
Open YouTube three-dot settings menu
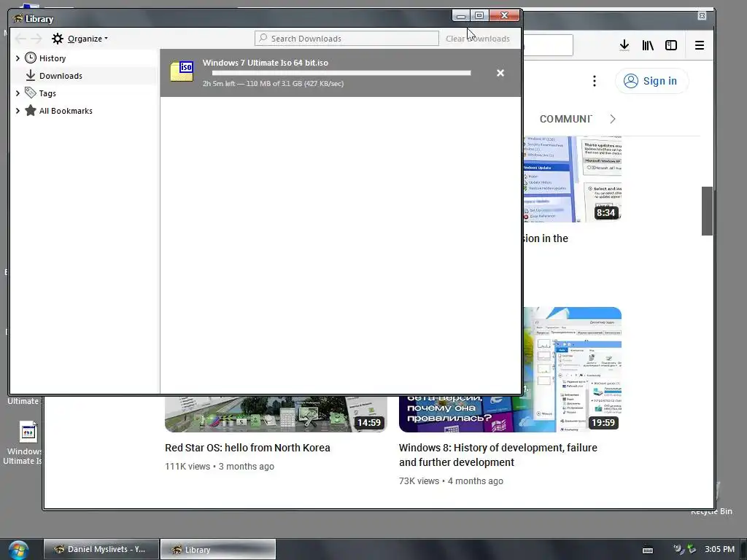click(594, 81)
